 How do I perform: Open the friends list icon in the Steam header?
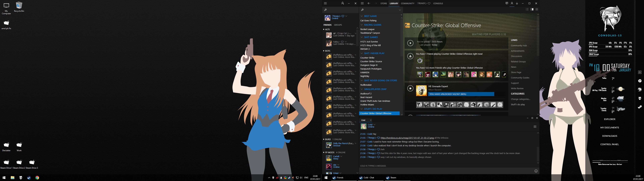coord(512,3)
